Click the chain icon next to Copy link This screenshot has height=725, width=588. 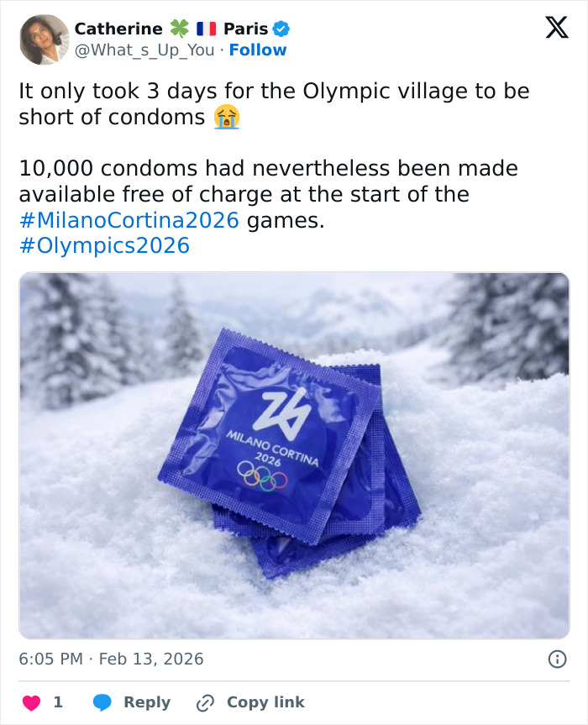[x=206, y=702]
